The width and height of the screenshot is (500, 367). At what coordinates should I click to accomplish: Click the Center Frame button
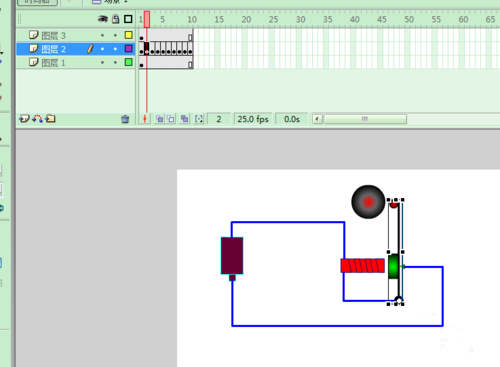coord(145,119)
